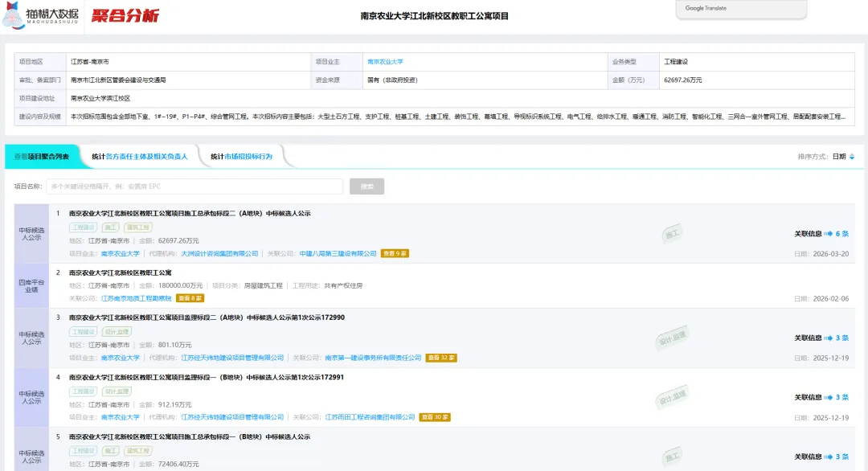This screenshot has height=471, width=868.
Task: Open 关联信息 6 条 for result 1
Action: pyautogui.click(x=821, y=234)
